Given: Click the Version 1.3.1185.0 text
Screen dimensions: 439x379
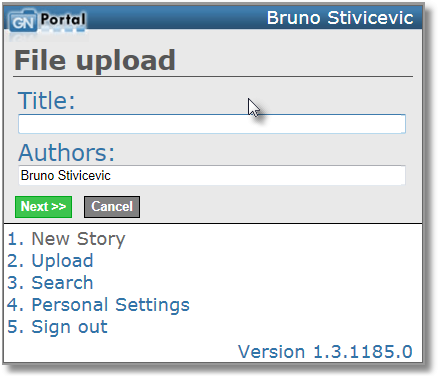Looking at the screenshot, I should [x=325, y=352].
